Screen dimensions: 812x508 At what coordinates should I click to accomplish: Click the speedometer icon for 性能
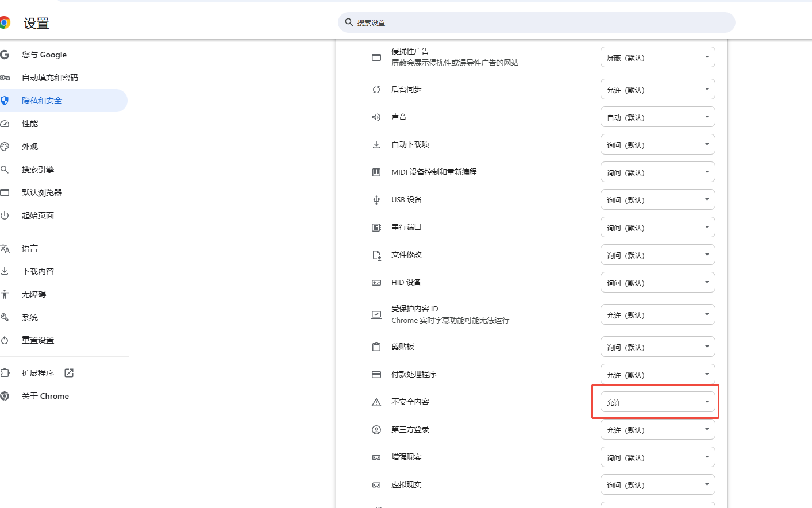click(x=5, y=124)
